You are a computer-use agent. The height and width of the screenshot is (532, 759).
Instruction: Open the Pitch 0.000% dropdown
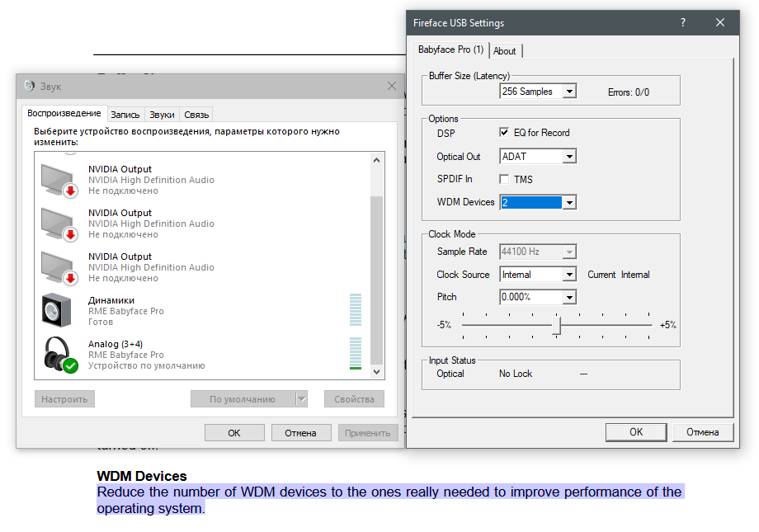pyautogui.click(x=570, y=297)
